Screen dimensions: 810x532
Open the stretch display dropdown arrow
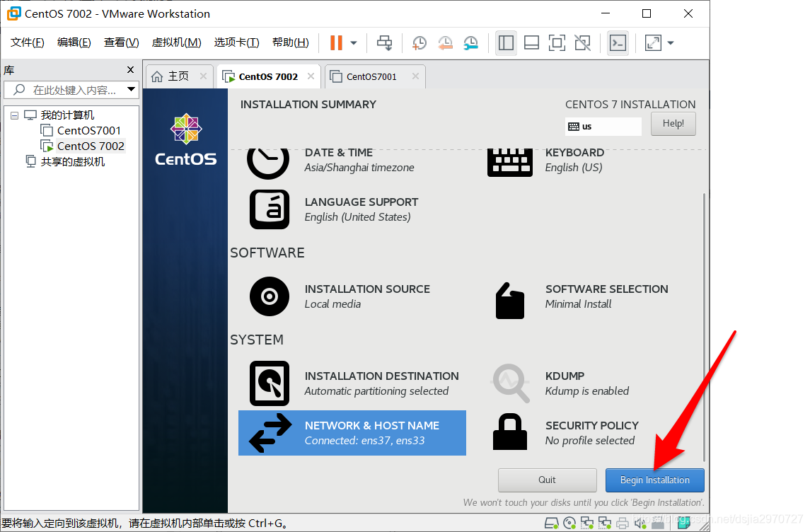click(x=671, y=43)
